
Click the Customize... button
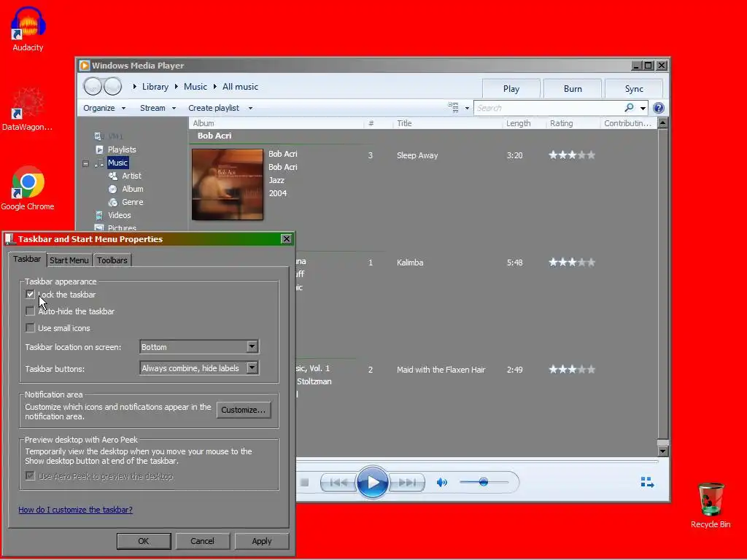[x=244, y=410]
